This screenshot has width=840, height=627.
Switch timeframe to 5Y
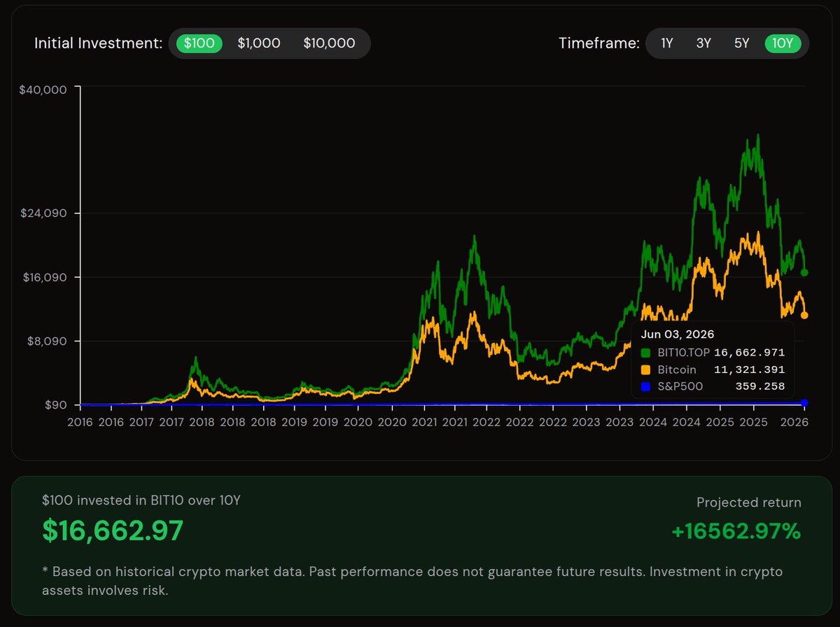742,43
